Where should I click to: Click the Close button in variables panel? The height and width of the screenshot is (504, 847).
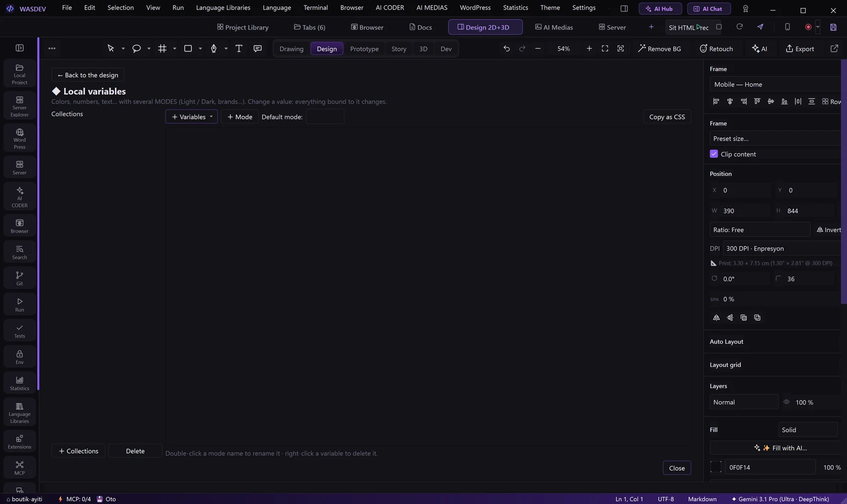[x=677, y=468]
